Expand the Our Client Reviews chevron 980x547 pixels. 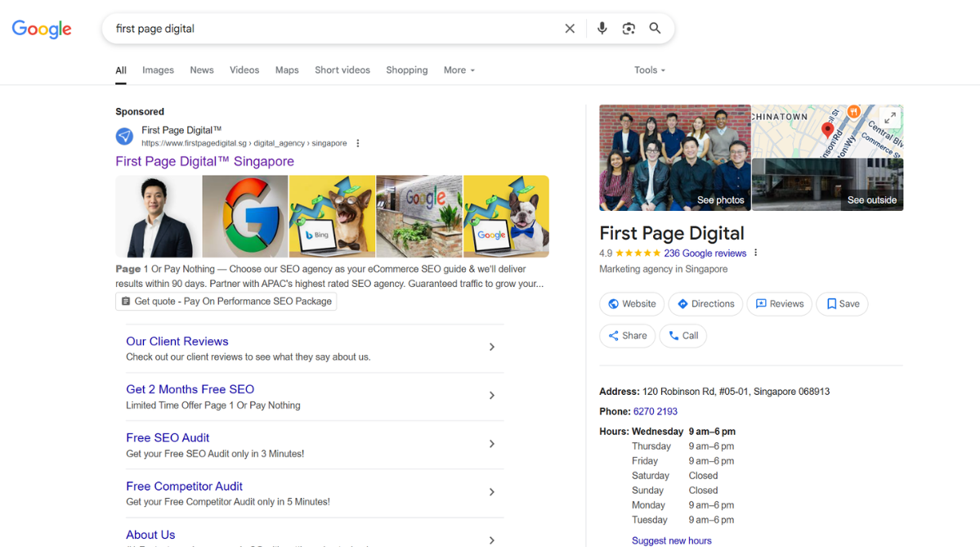(x=492, y=347)
